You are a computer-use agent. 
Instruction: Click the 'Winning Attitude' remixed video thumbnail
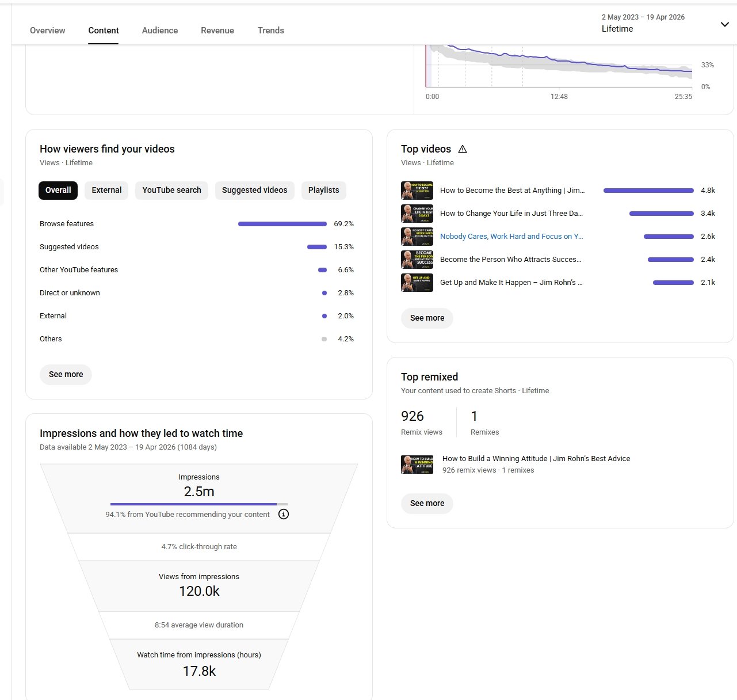(417, 464)
